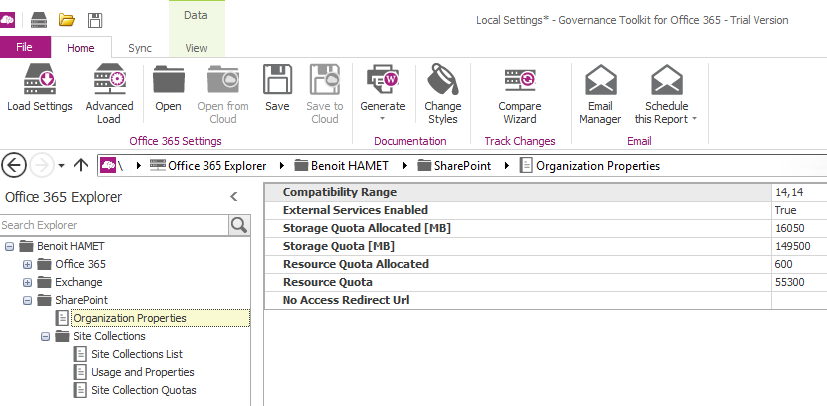
Task: Click the Load Settings ribbon icon
Action: coord(39,80)
